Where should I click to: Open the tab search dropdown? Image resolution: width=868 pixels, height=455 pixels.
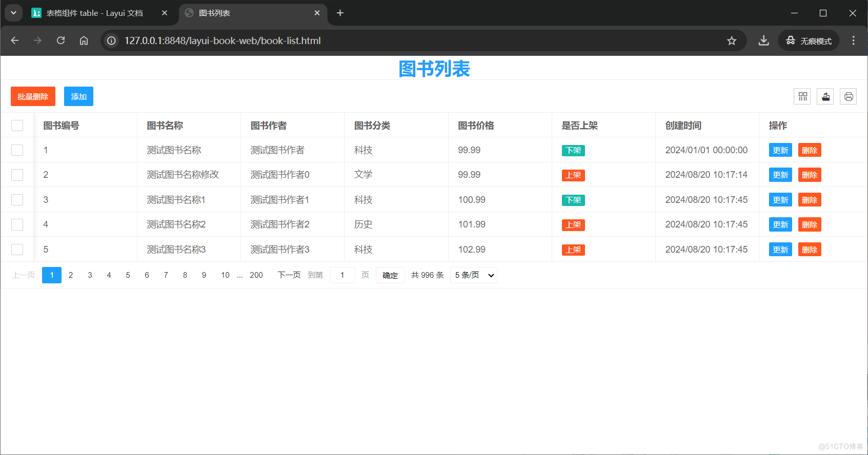coord(13,13)
